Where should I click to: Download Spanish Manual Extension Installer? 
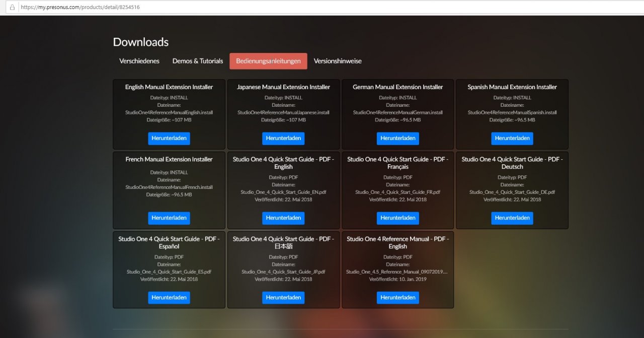click(512, 138)
